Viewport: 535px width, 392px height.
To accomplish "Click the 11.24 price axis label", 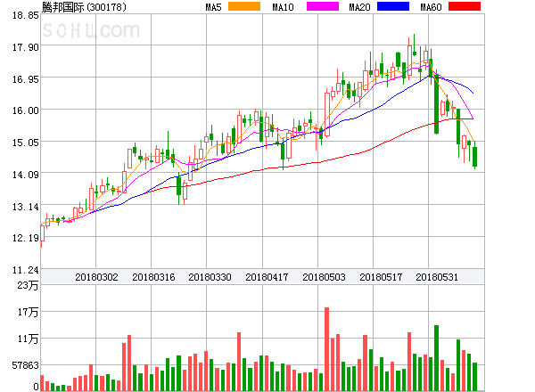I will [x=26, y=270].
